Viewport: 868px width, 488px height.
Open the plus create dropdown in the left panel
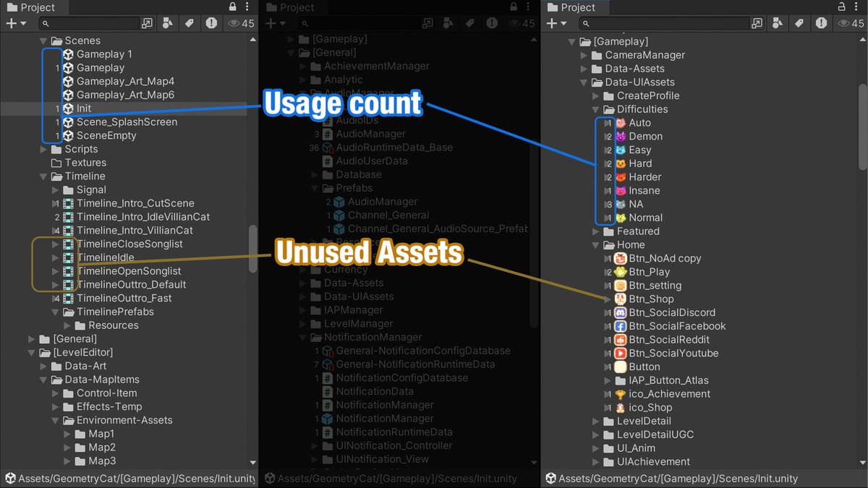point(16,23)
